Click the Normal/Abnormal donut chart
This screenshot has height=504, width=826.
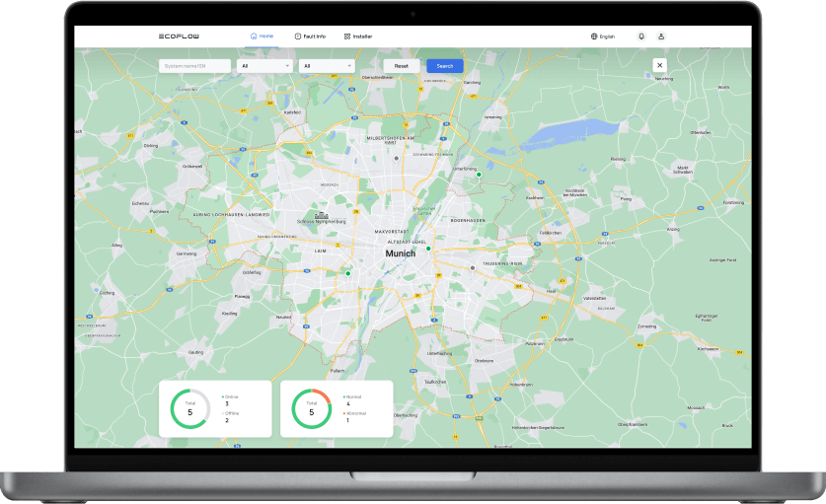click(312, 408)
